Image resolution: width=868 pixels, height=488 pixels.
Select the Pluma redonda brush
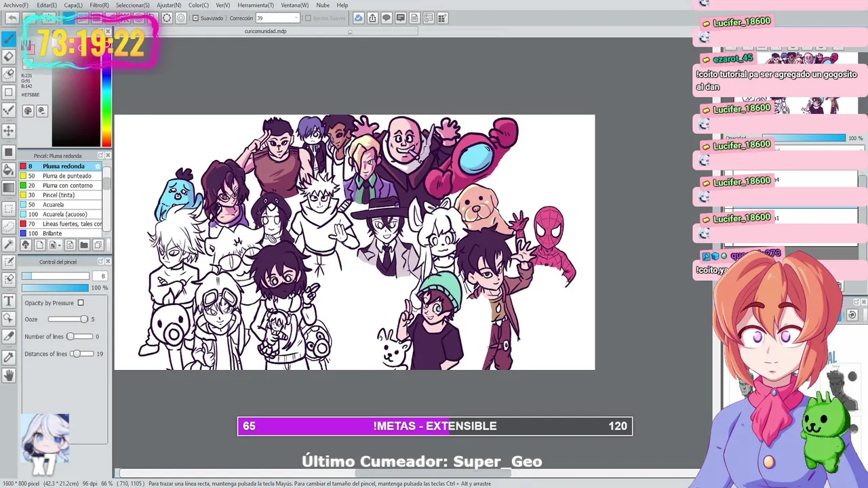[60, 166]
